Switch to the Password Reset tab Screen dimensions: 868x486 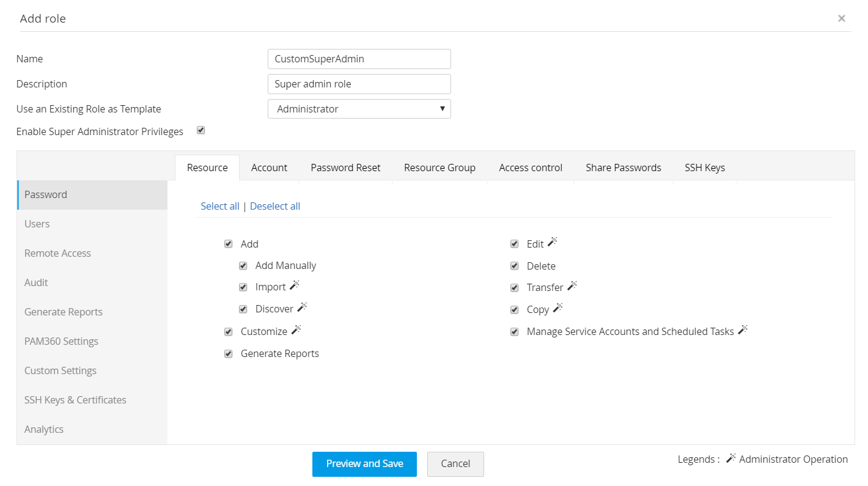(345, 168)
